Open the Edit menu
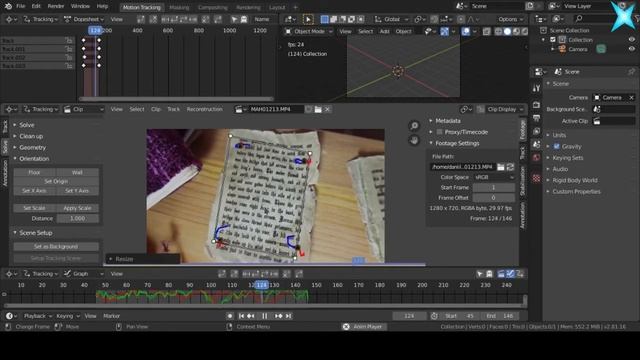This screenshot has width=640, height=360. point(36,7)
